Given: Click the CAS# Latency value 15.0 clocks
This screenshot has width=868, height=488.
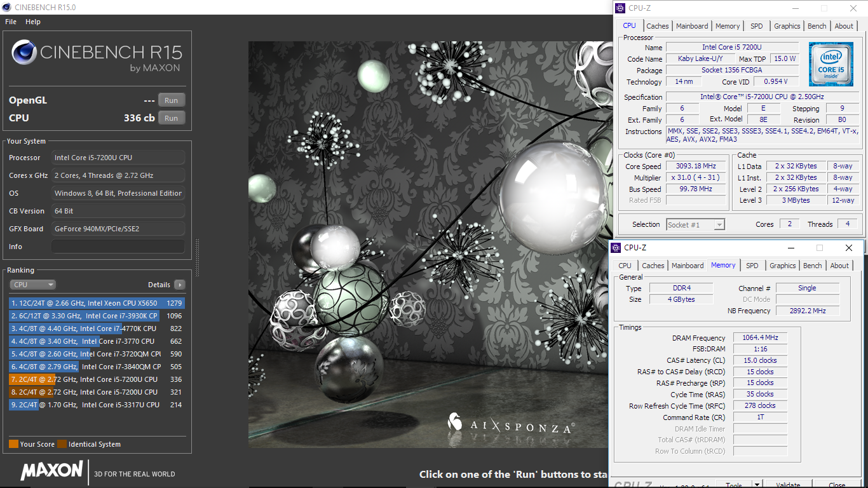Looking at the screenshot, I should click(x=760, y=360).
